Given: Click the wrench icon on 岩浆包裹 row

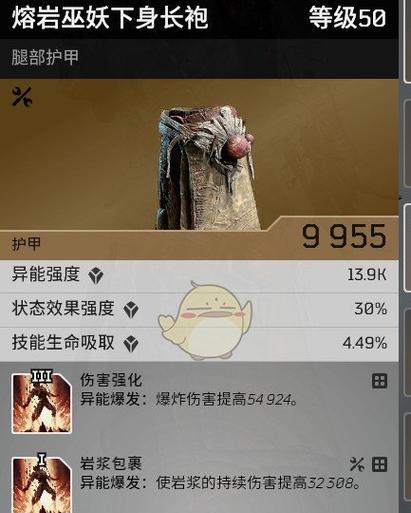Looking at the screenshot, I should tap(357, 464).
